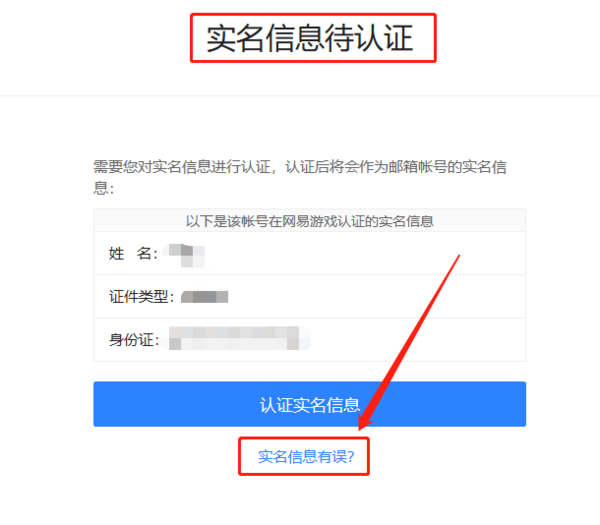The height and width of the screenshot is (525, 600).
Task: Click the 证件类型 field label
Action: point(141,297)
